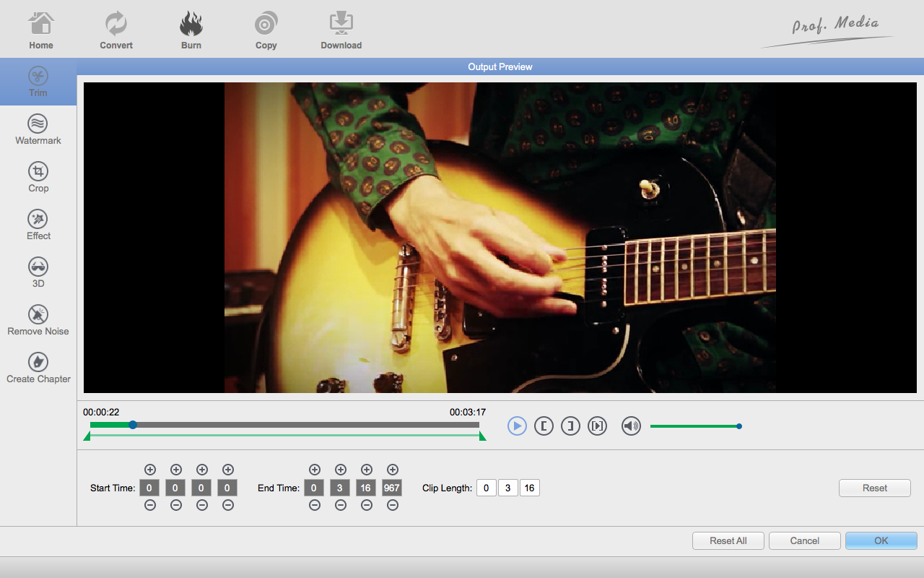924x578 pixels.
Task: Switch to the Download module
Action: coord(341,30)
